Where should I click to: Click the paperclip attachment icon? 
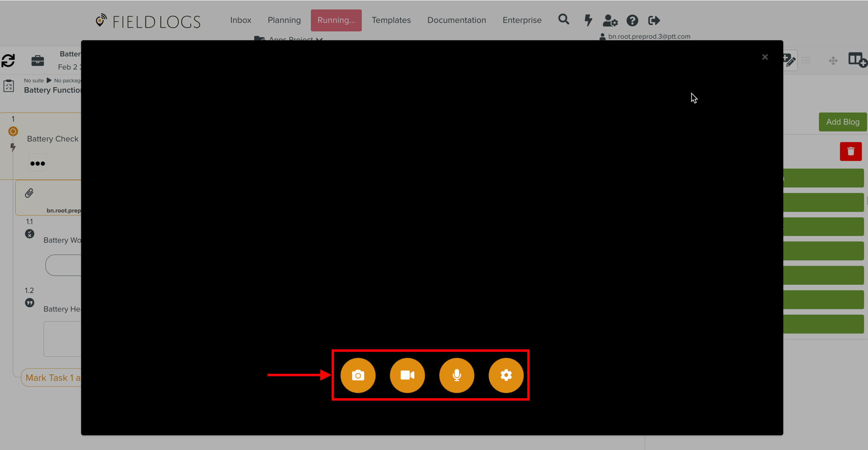[30, 193]
